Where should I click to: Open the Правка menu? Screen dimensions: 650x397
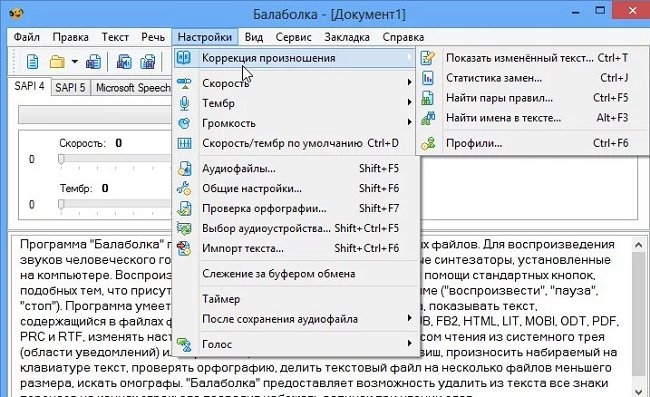pos(70,37)
